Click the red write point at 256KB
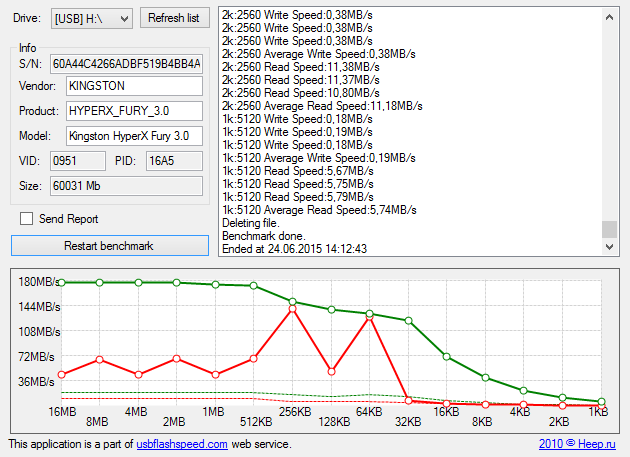The image size is (630, 457). coord(292,309)
